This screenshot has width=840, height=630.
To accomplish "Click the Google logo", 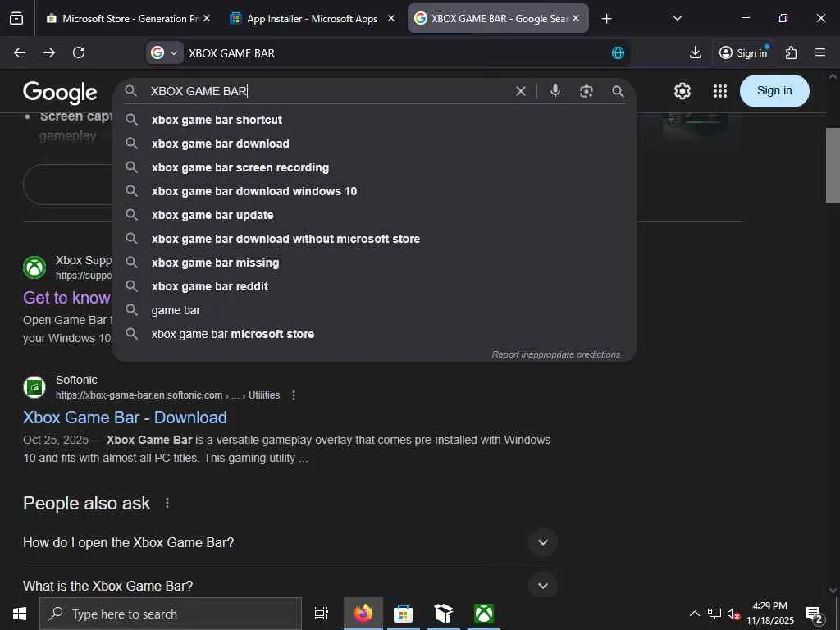I will [x=60, y=93].
